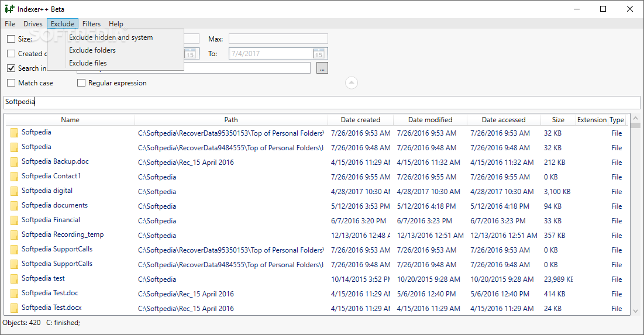Collapse the filter panel with the up arrow
This screenshot has height=335, width=644.
point(351,83)
